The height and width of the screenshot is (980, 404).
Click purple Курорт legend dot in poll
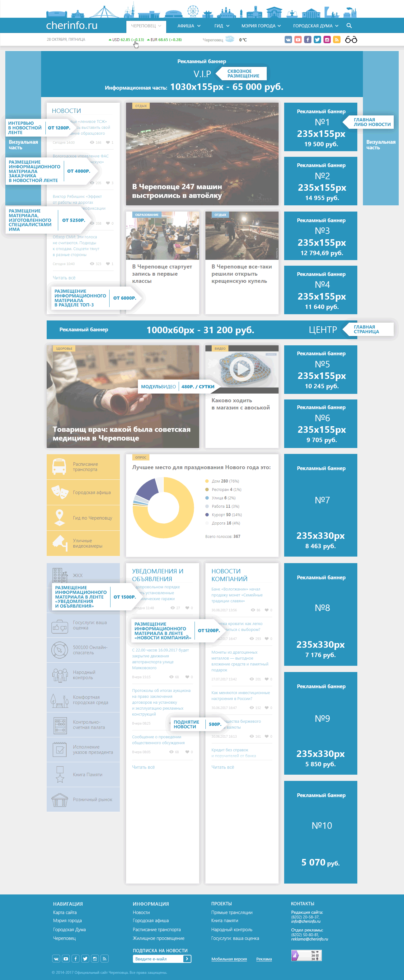click(207, 515)
